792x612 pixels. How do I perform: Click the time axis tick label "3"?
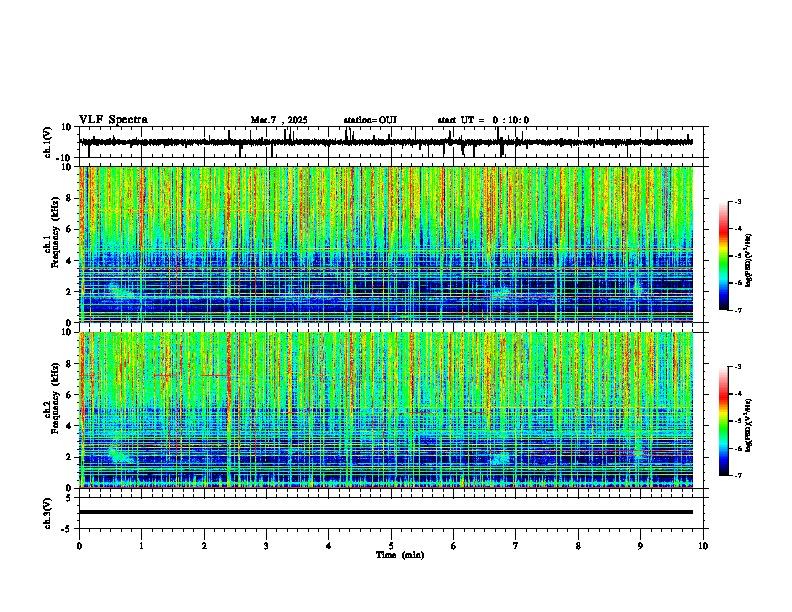[266, 546]
